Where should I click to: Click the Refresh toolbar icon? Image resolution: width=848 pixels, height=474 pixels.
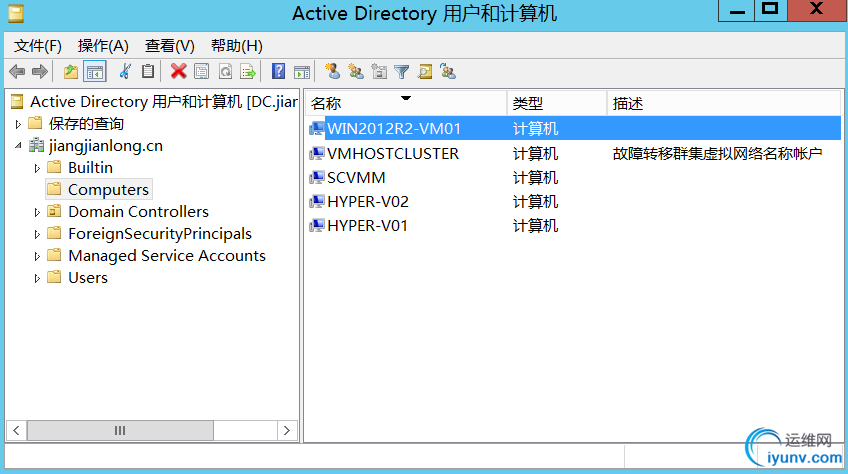click(226, 71)
